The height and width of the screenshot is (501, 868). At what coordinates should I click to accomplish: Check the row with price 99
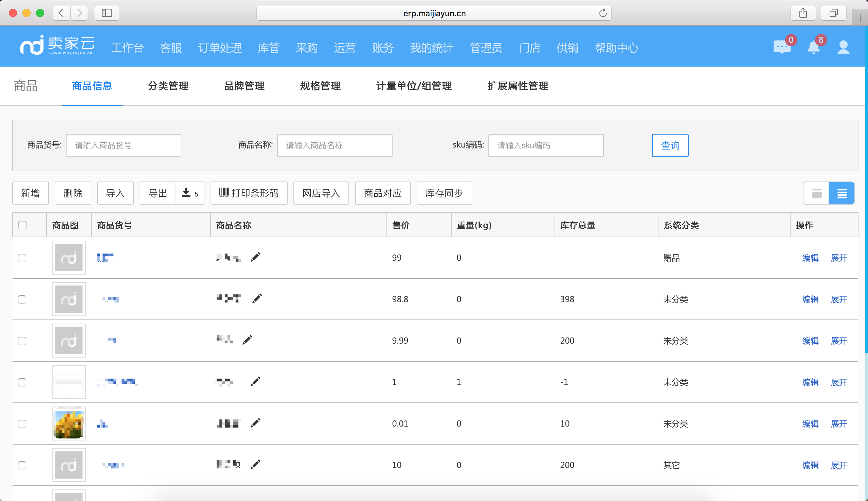[22, 258]
